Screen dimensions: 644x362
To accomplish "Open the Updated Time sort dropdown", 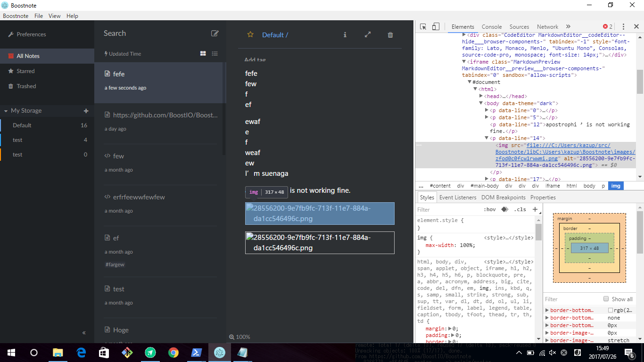I will 123,54.
